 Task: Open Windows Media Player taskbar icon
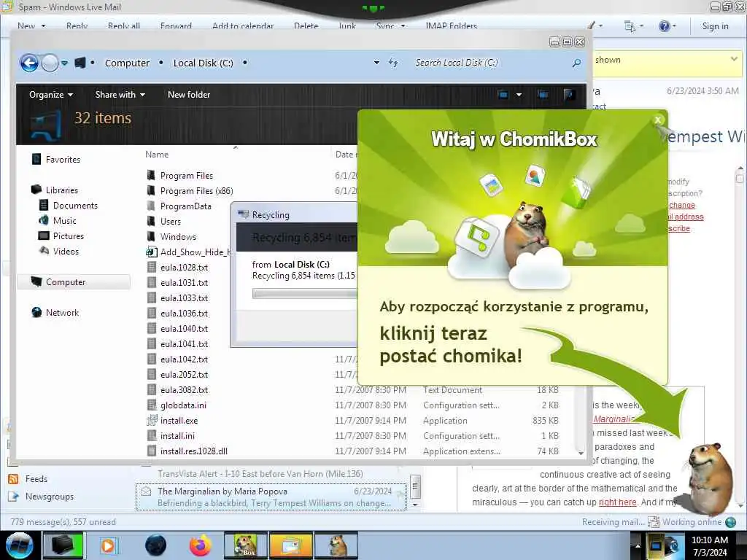point(108,545)
